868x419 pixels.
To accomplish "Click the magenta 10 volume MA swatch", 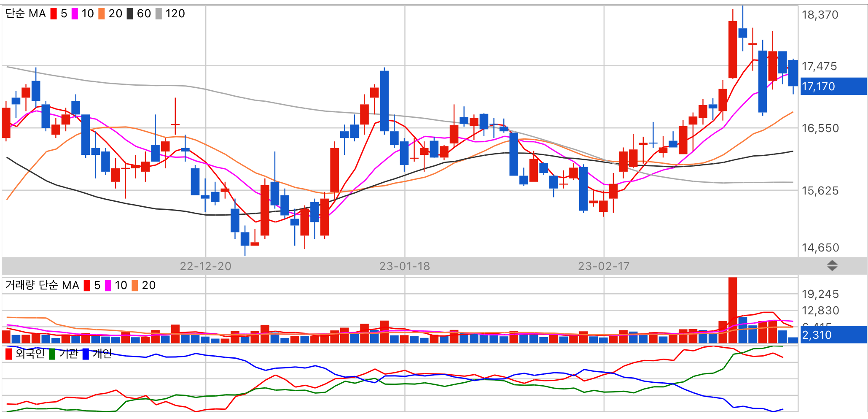I will click(108, 286).
